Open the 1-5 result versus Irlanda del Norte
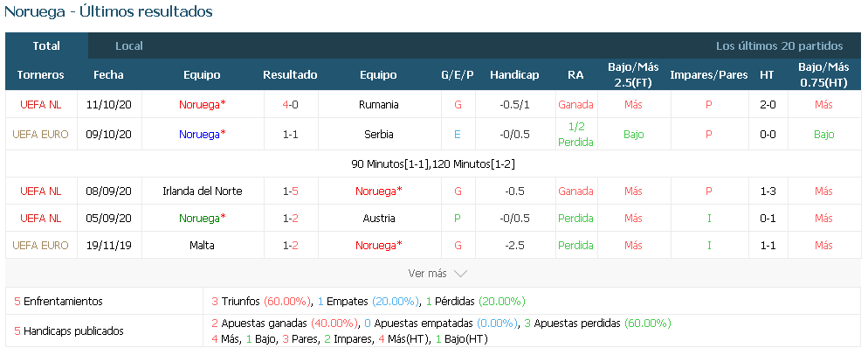Viewport: 868px width, 355px height. [290, 191]
